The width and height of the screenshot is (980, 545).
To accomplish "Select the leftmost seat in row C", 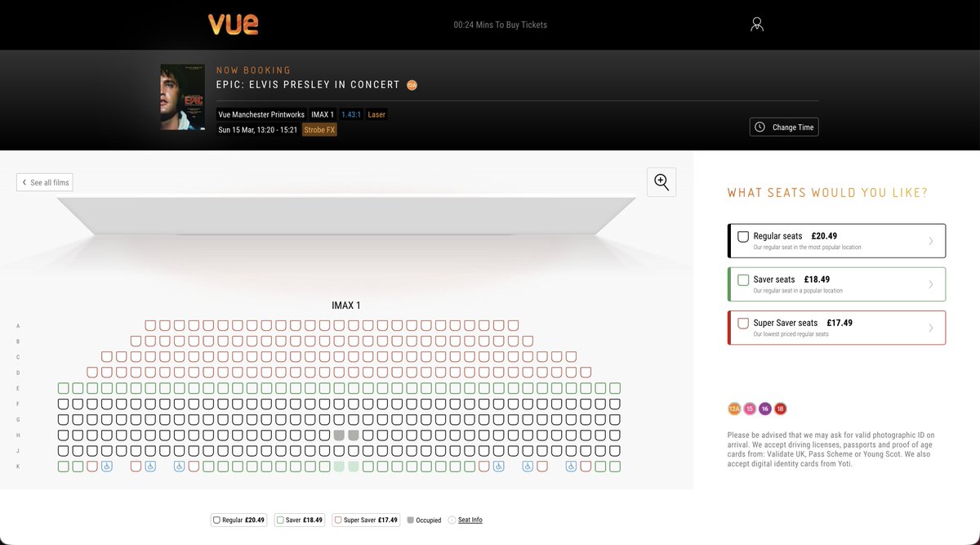I will (107, 356).
